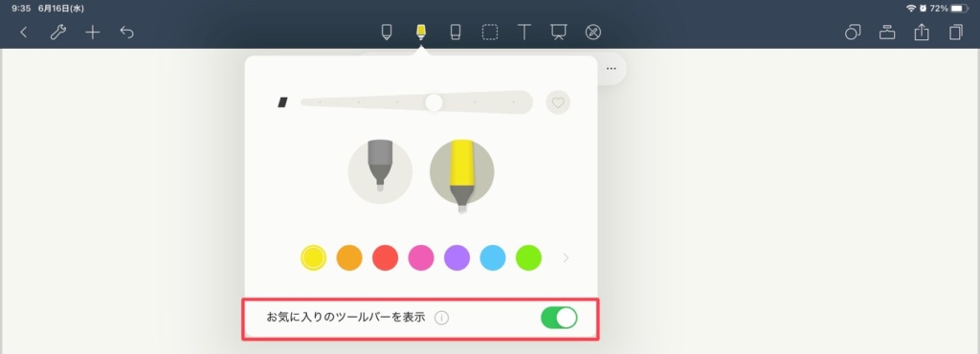980x354 pixels.
Task: Open the ruler tool icon
Action: (887, 33)
